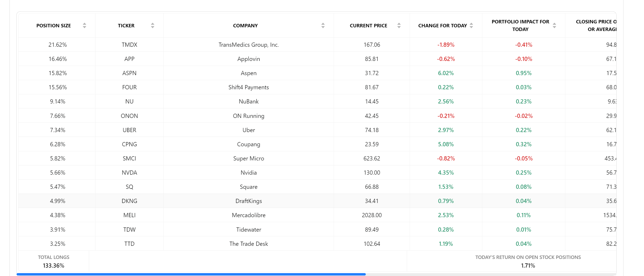
Task: Toggle sort arrows in Company column header
Action: coord(323,25)
